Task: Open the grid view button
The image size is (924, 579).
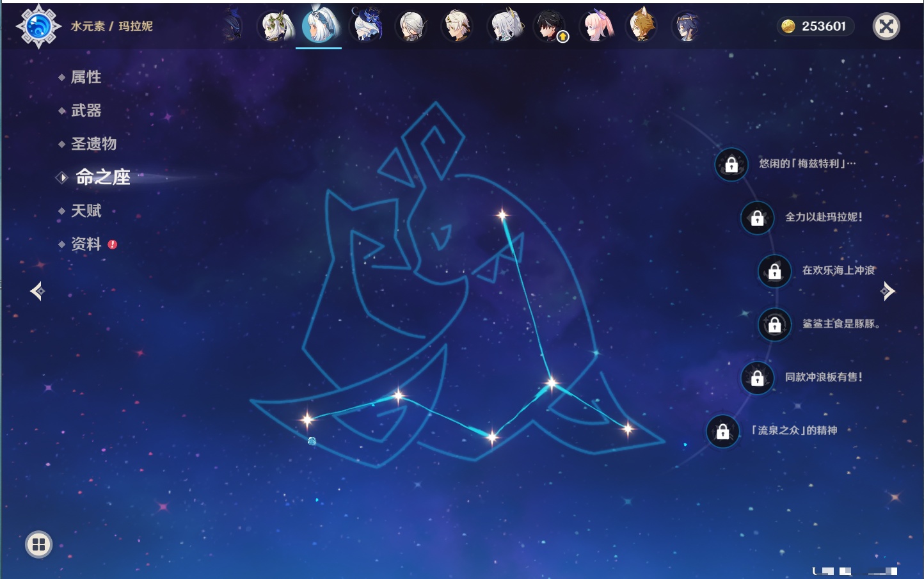Action: (38, 544)
